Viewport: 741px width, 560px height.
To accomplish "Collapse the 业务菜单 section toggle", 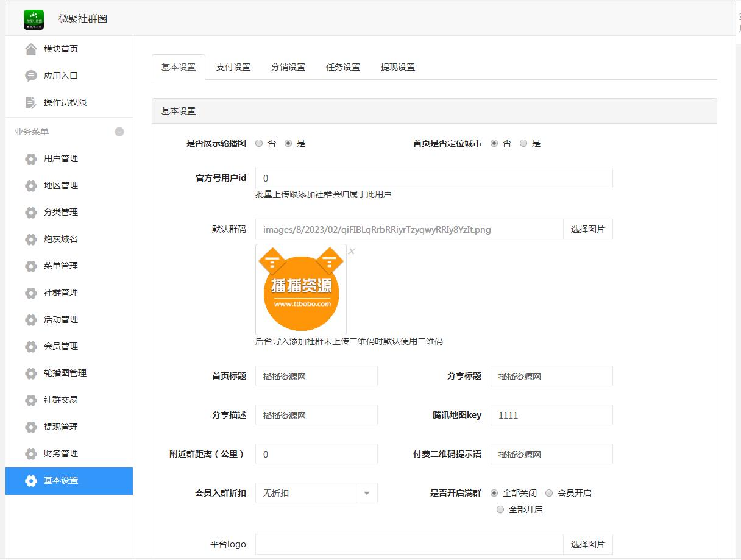I will 119,132.
